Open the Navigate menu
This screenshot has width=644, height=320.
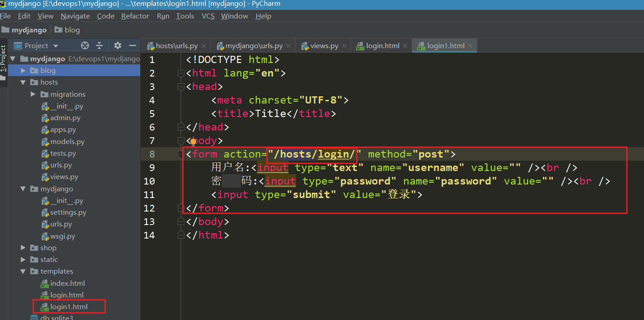pos(75,16)
